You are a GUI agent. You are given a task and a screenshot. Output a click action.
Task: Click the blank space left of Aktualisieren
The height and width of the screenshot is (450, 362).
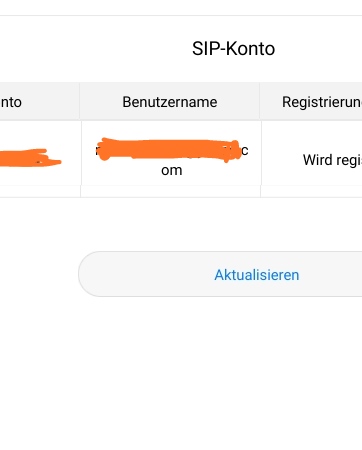(38, 274)
